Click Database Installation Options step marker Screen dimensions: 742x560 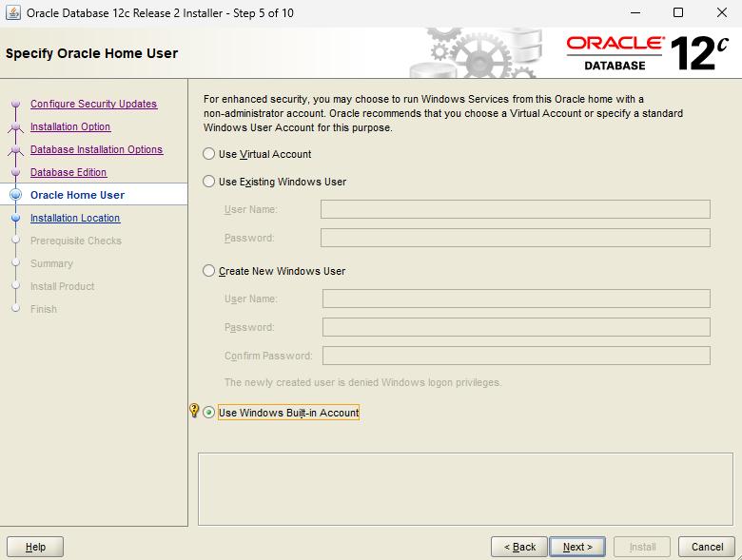(15, 149)
